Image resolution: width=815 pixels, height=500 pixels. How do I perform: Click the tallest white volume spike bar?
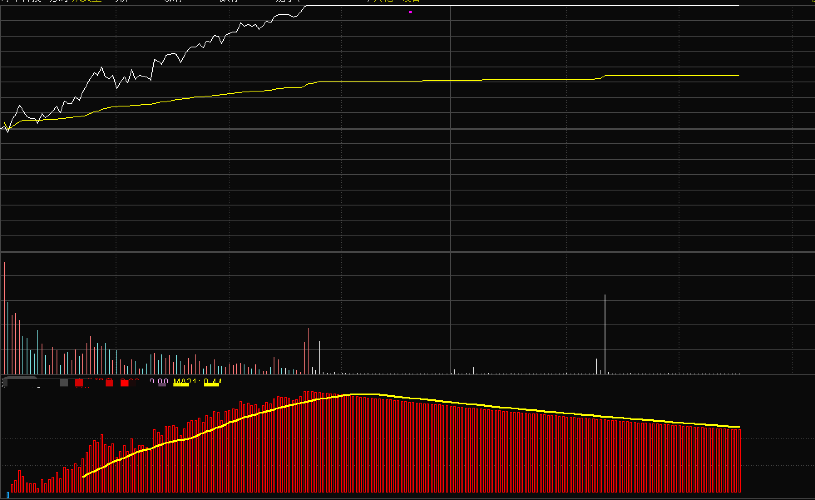[x=605, y=334]
